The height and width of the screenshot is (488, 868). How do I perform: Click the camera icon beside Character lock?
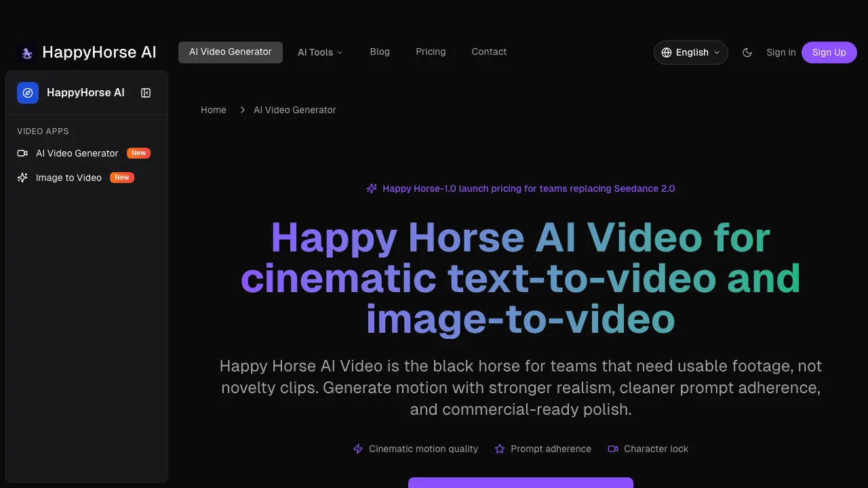point(612,449)
